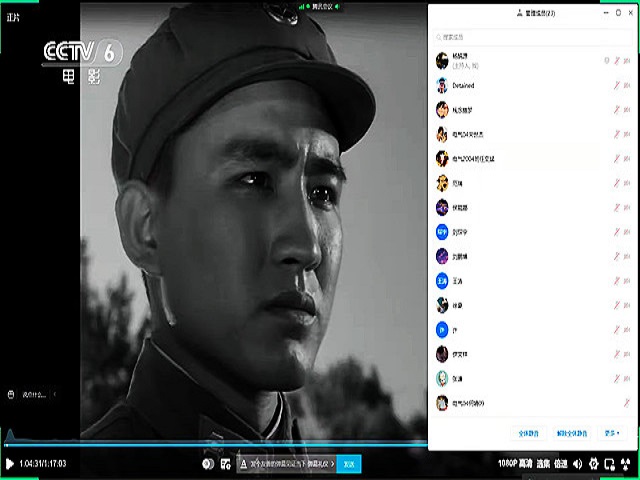Maximize the member management panel
This screenshot has width=640, height=480.
pyautogui.click(x=618, y=13)
